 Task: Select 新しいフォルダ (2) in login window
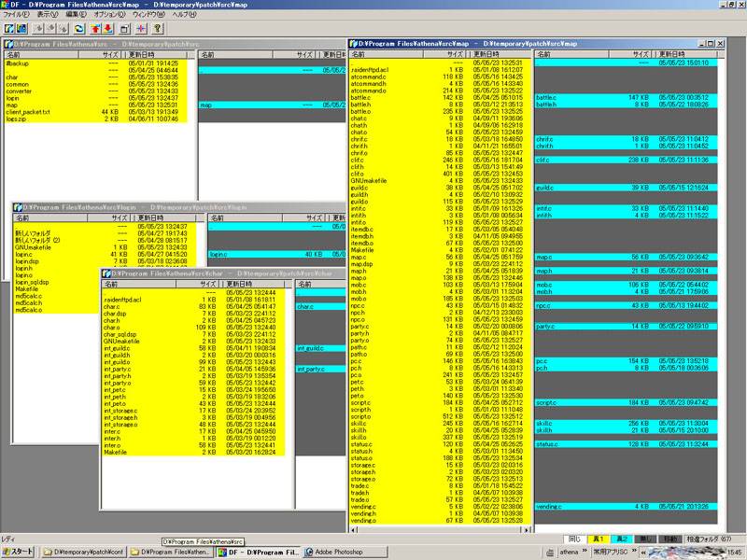tap(105, 241)
